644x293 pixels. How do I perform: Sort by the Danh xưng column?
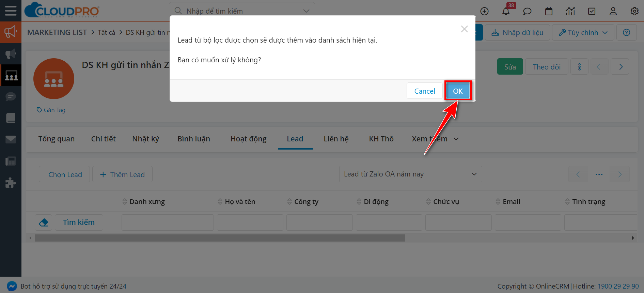coord(144,202)
